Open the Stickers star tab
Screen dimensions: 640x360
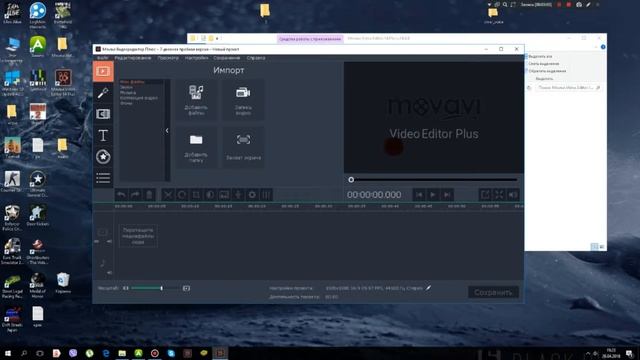click(103, 157)
